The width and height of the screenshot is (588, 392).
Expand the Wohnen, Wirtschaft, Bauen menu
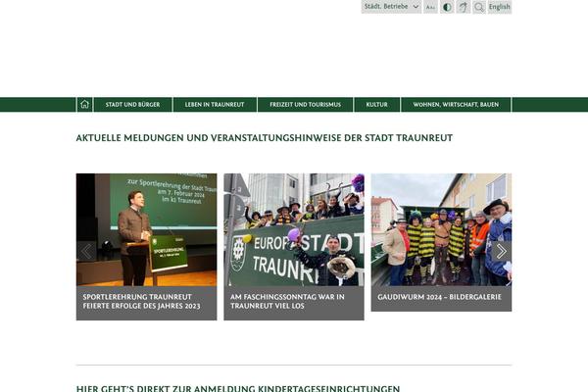pos(456,104)
